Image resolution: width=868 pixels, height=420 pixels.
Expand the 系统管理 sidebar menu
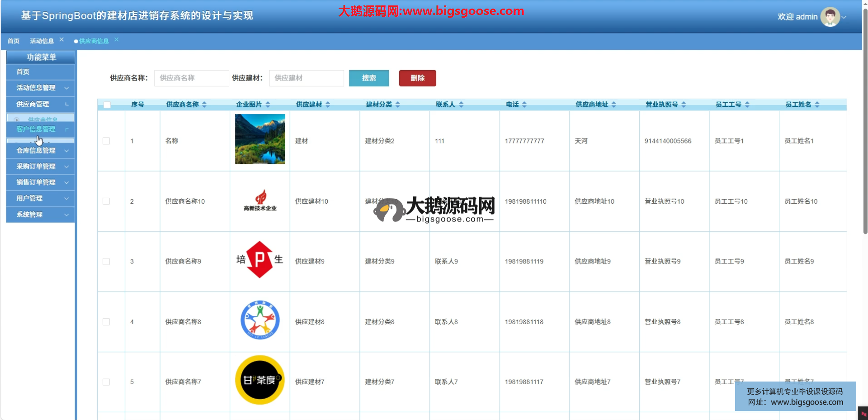(41, 215)
